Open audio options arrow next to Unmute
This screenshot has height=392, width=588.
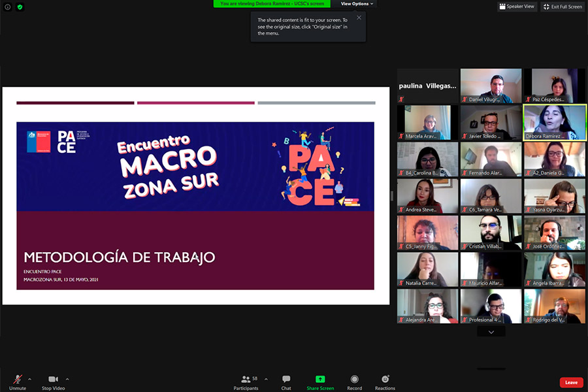pyautogui.click(x=29, y=379)
